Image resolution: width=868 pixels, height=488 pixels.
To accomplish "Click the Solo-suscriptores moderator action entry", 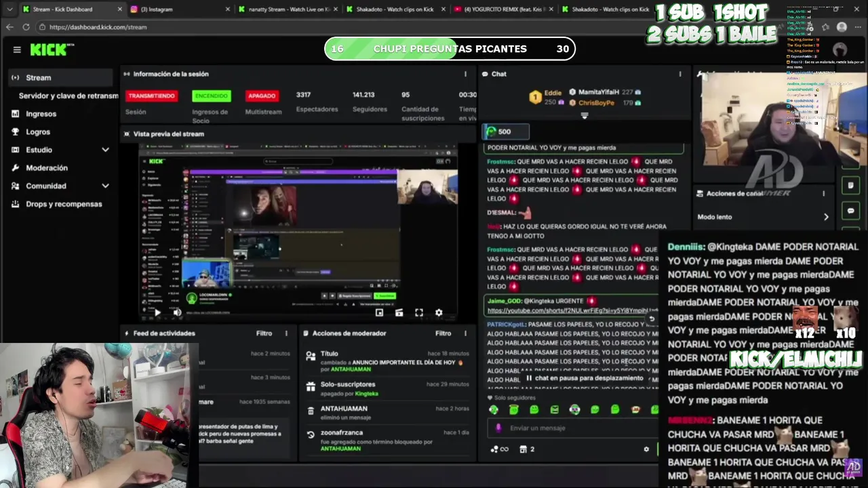I will pos(387,388).
